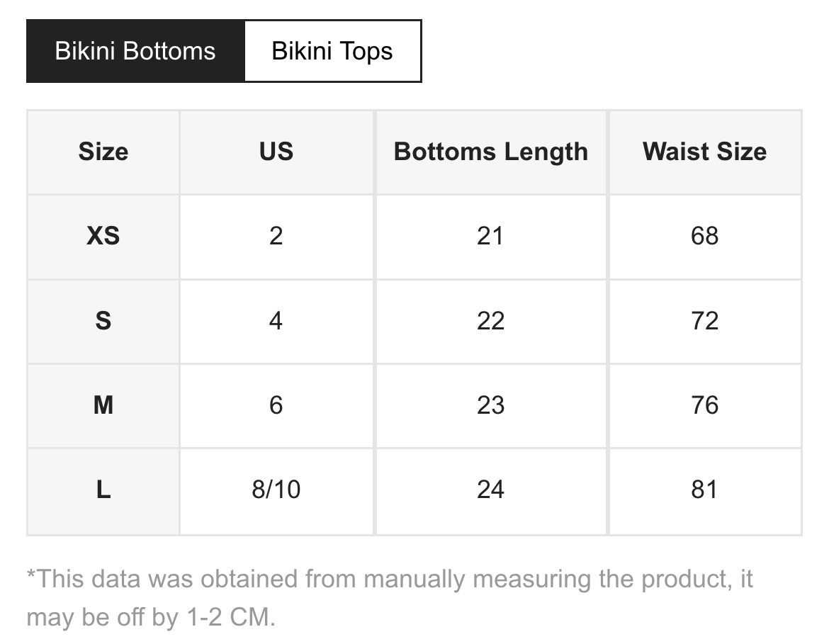This screenshot has height=644, width=829.
Task: Click US size 2 cell
Action: [x=276, y=236]
